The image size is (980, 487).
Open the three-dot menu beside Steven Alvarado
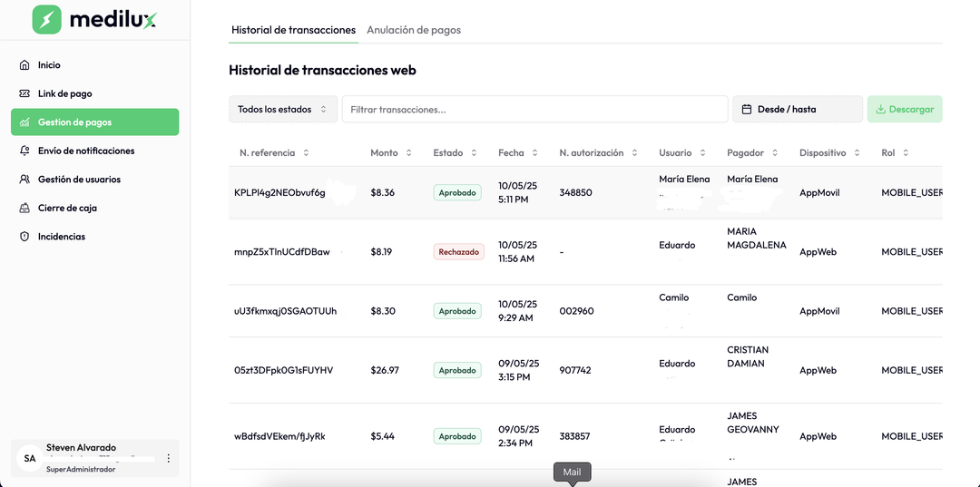pyautogui.click(x=168, y=459)
